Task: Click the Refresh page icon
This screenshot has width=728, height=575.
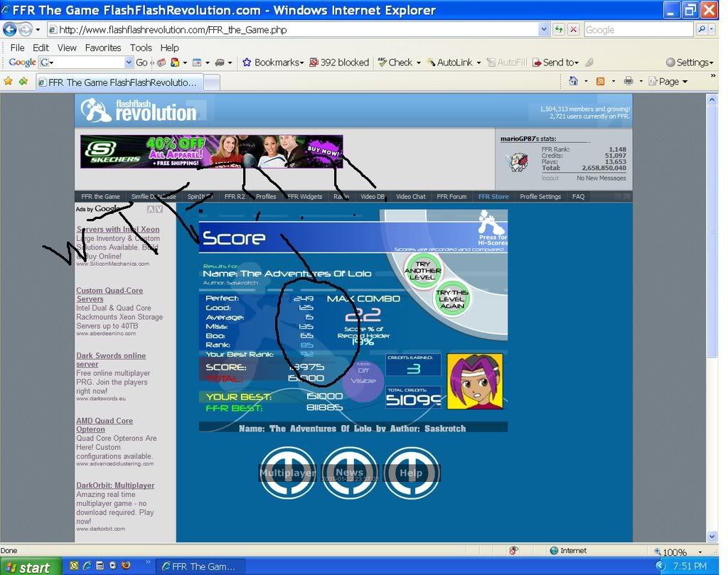Action: [x=559, y=30]
